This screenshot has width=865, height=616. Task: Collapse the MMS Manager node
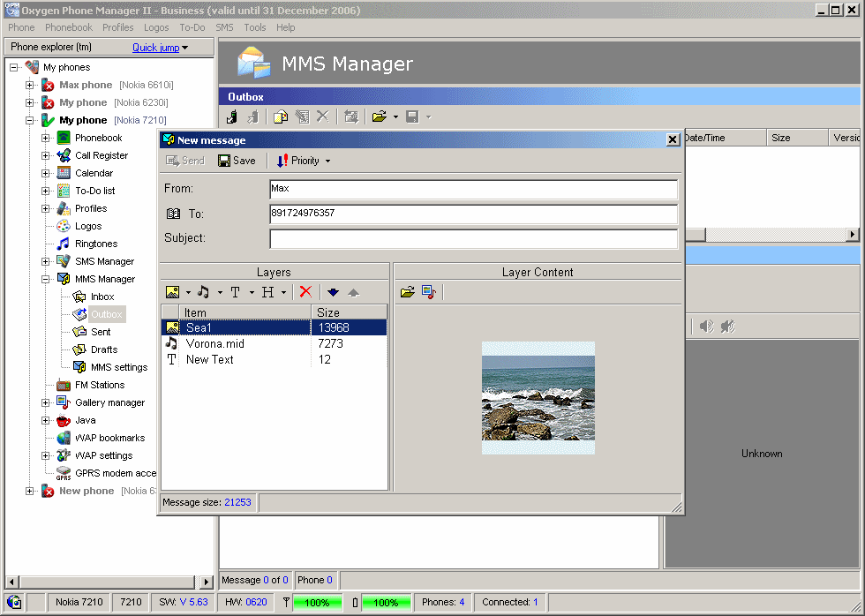click(46, 279)
